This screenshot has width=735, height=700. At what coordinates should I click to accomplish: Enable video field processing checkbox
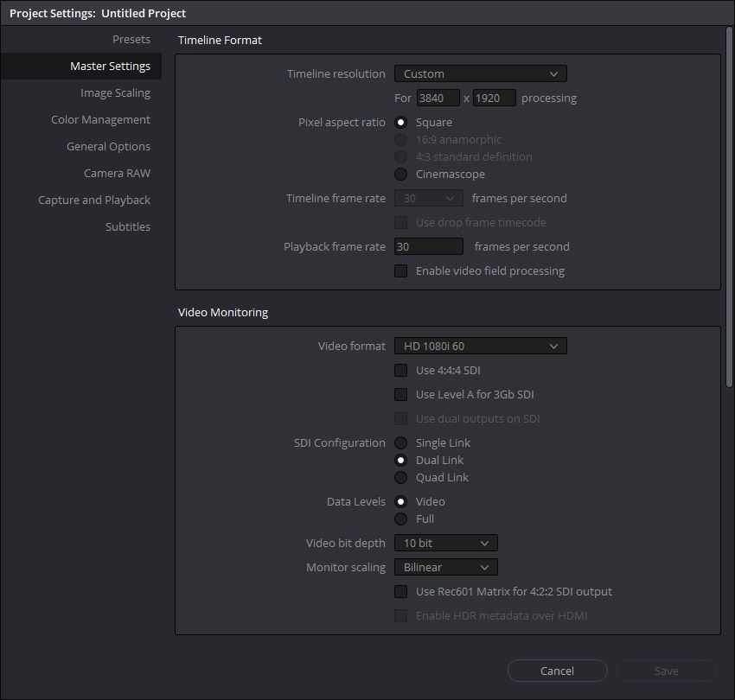(400, 270)
